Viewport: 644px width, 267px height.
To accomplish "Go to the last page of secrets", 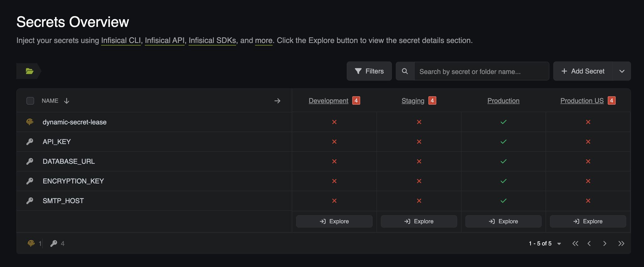I will (x=621, y=243).
